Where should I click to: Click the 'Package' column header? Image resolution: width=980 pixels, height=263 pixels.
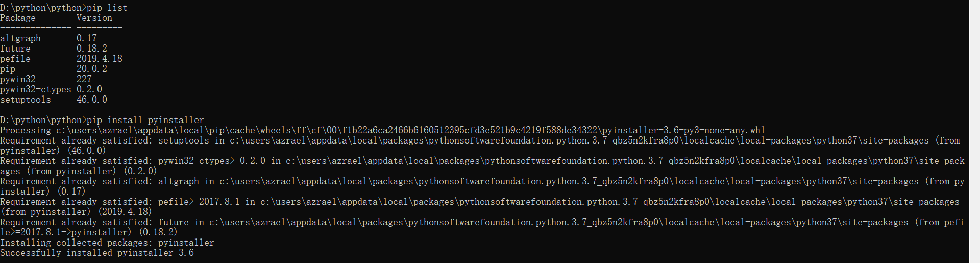[18, 18]
